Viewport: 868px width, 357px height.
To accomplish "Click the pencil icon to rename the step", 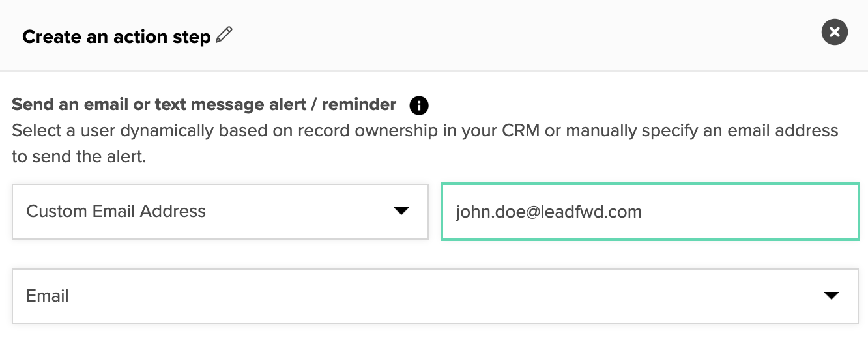I will (224, 35).
